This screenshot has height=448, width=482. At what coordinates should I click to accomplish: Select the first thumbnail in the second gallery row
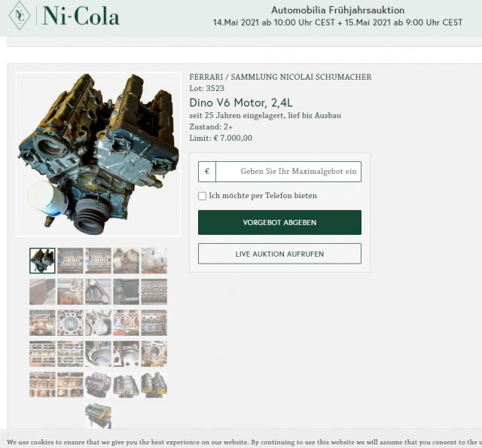[x=42, y=291]
